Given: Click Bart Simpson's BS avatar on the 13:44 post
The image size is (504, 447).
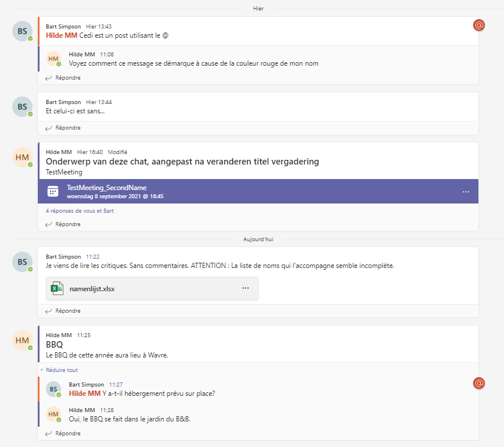Looking at the screenshot, I should tap(23, 107).
